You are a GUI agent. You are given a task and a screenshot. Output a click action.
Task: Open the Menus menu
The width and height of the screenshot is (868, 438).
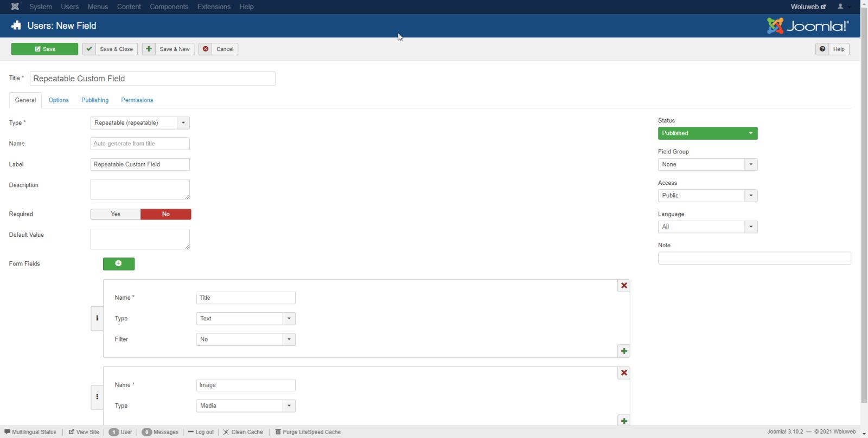98,7
